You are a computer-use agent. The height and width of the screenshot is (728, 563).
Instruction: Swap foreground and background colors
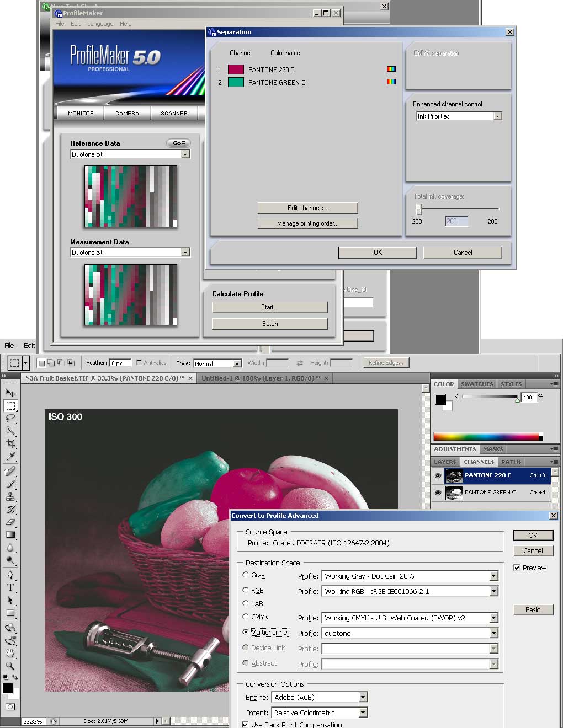click(15, 677)
